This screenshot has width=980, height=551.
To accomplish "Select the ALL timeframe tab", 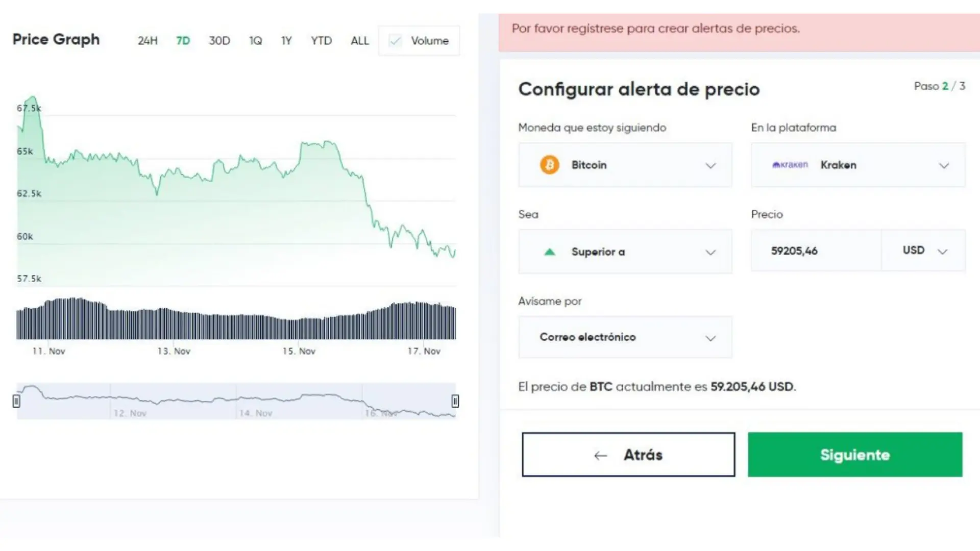I will (x=360, y=40).
